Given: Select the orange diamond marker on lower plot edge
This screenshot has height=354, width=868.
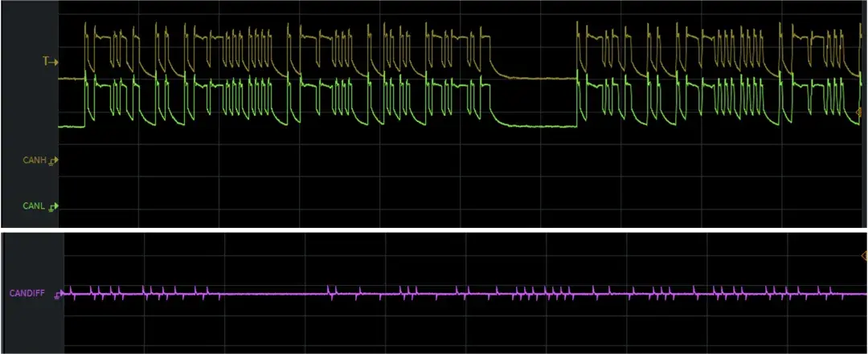Looking at the screenshot, I should [864, 255].
